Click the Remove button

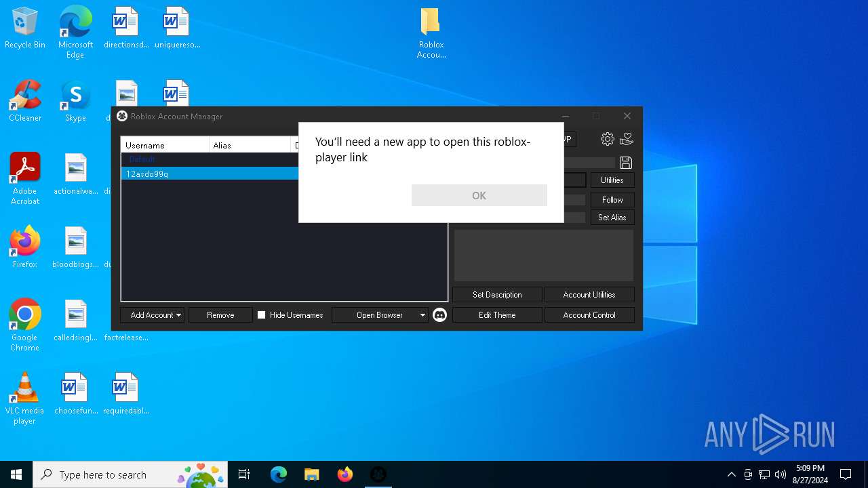(220, 315)
